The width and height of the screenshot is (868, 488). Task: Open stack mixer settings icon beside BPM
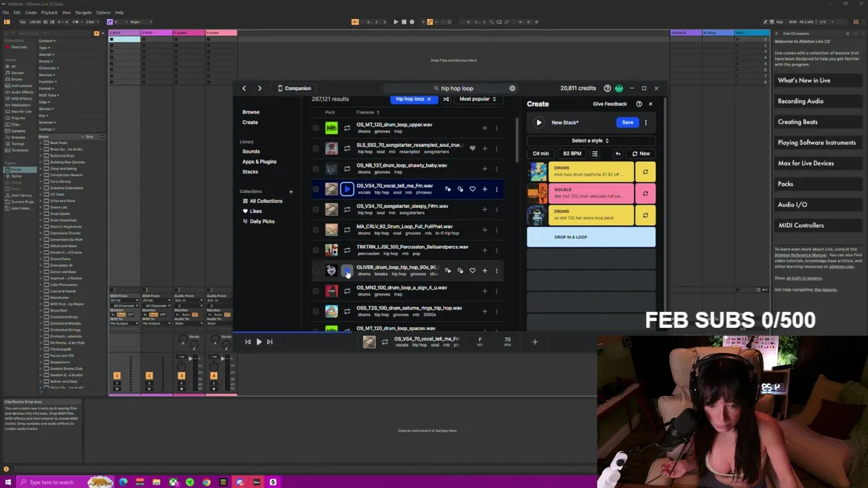tap(595, 154)
